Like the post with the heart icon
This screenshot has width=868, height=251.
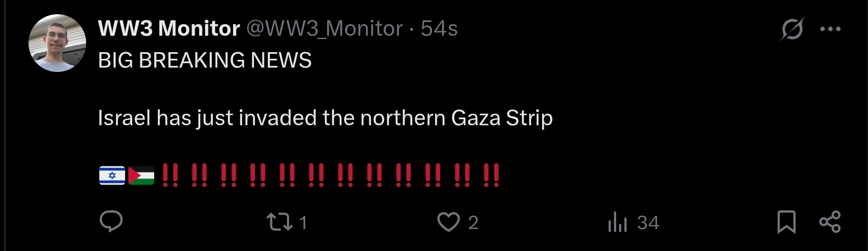(x=448, y=222)
